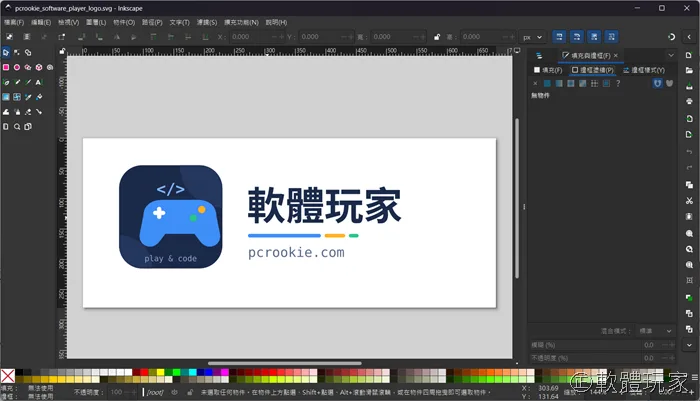Screen dimensions: 700x401
Task: Toggle current layer visibility in status bar
Action: [175, 392]
